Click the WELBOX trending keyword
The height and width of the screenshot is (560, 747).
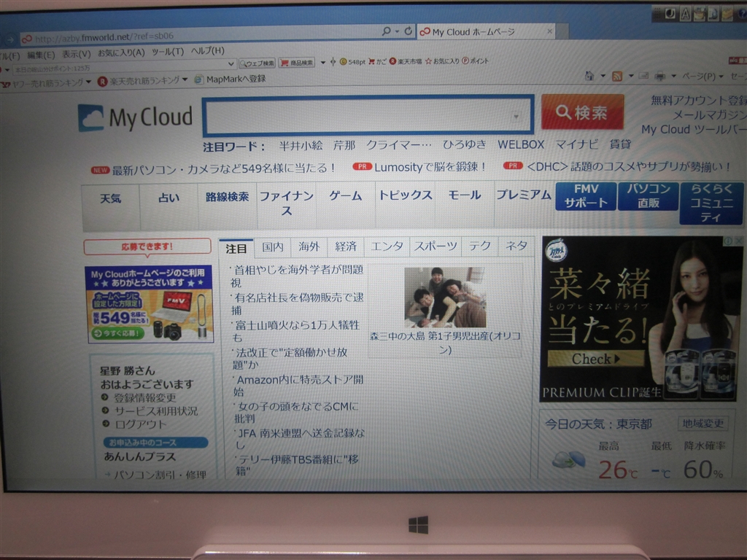pyautogui.click(x=521, y=144)
